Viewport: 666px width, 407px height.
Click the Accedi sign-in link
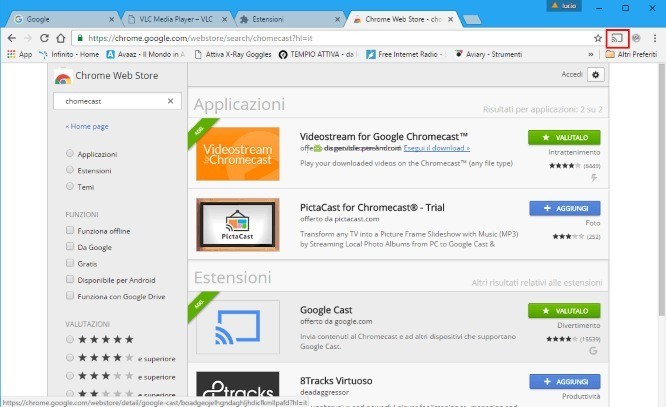coord(570,75)
